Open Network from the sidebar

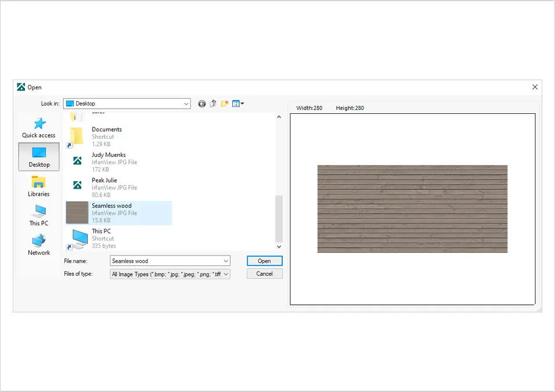tap(38, 245)
